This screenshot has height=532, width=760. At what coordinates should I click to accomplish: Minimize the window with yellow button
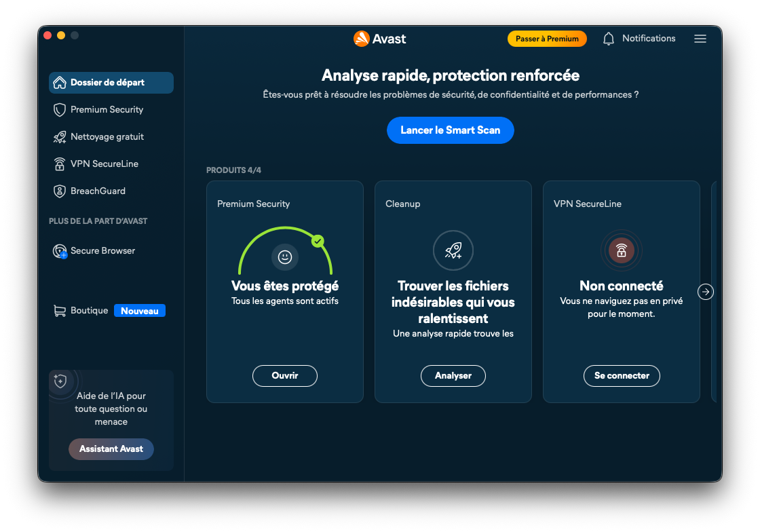pyautogui.click(x=61, y=35)
